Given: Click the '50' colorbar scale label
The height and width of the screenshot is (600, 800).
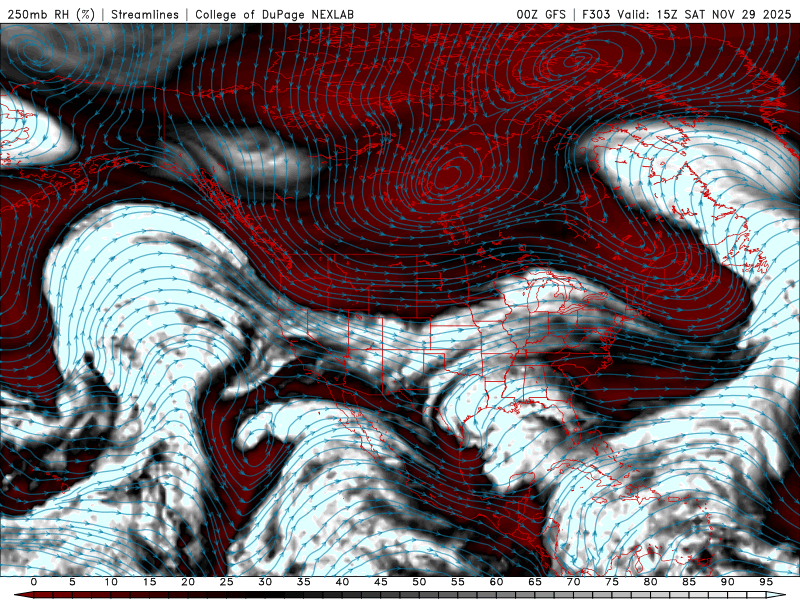Looking at the screenshot, I should coord(419,582).
